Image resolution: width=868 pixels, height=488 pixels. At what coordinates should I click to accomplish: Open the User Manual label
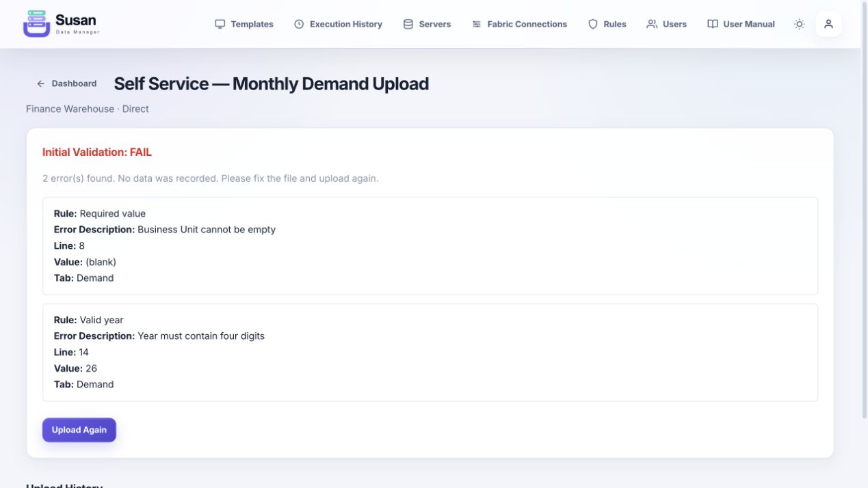click(749, 24)
